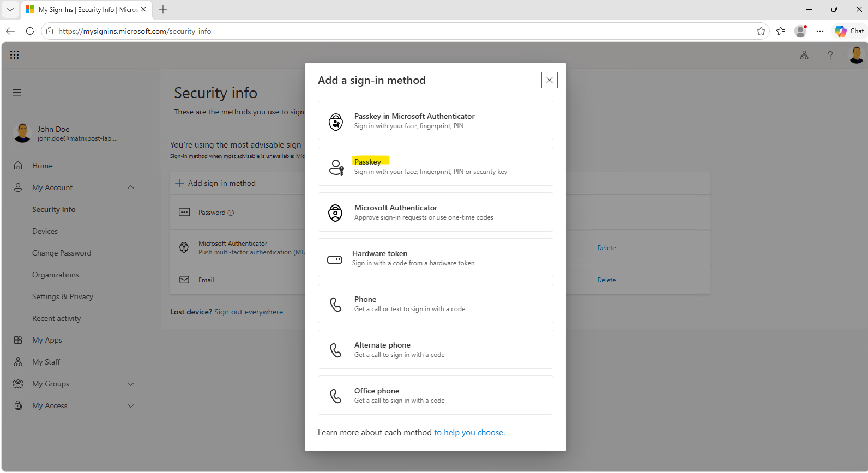The image size is (868, 473).
Task: Select the Office phone method
Action: point(435,395)
